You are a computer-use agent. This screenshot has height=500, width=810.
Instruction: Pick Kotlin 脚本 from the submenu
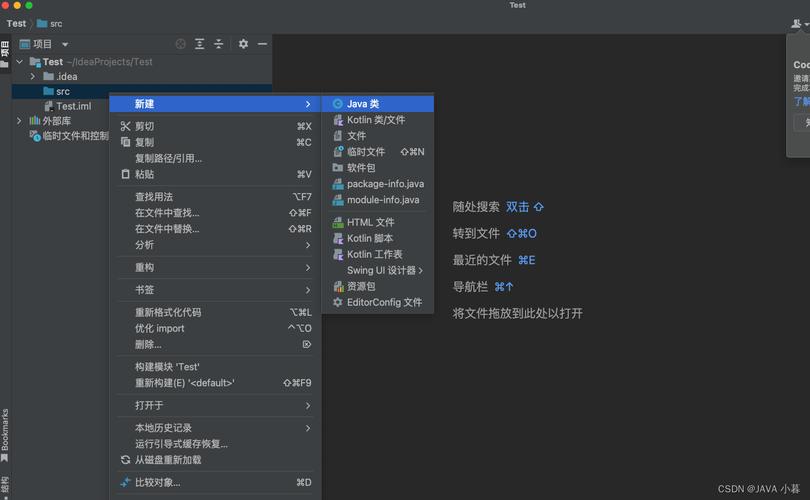(x=378, y=238)
